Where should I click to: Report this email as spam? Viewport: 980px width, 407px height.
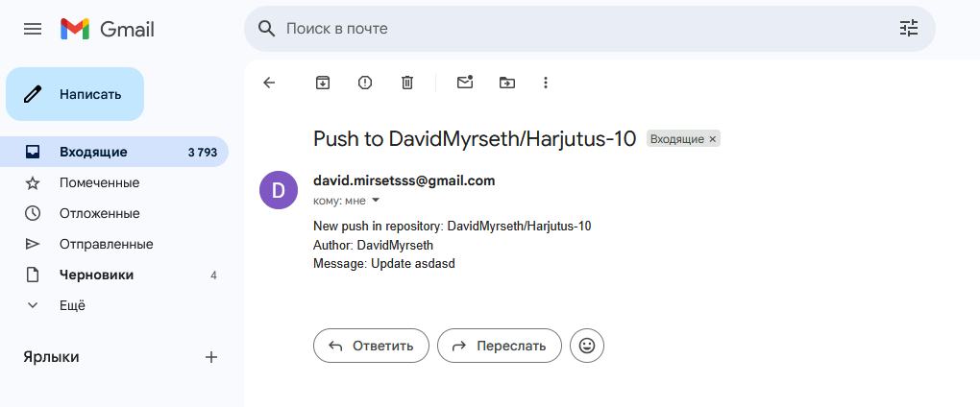[x=365, y=83]
